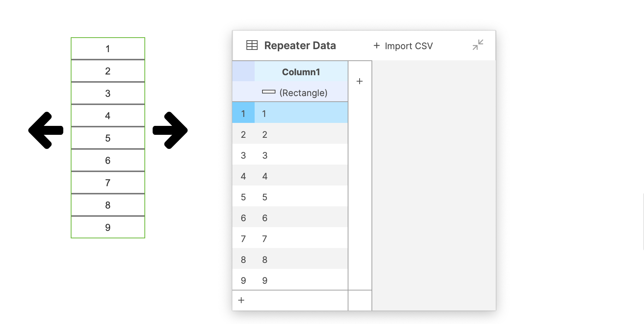Click data cell with value 8
This screenshot has width=644, height=324.
point(301,260)
